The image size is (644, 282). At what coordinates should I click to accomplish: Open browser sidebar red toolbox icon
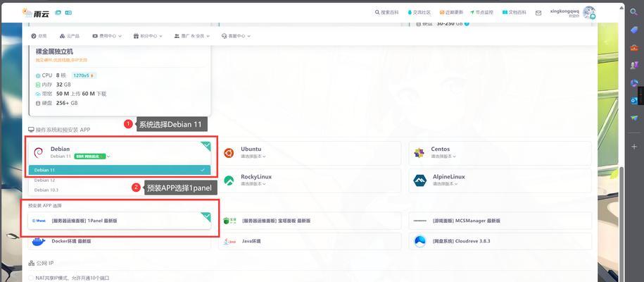tap(633, 47)
